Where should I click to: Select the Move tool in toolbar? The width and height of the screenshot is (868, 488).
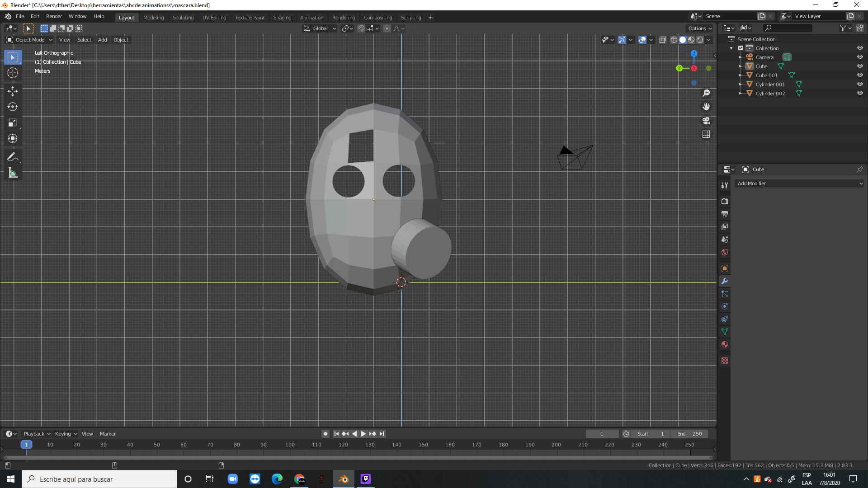13,91
